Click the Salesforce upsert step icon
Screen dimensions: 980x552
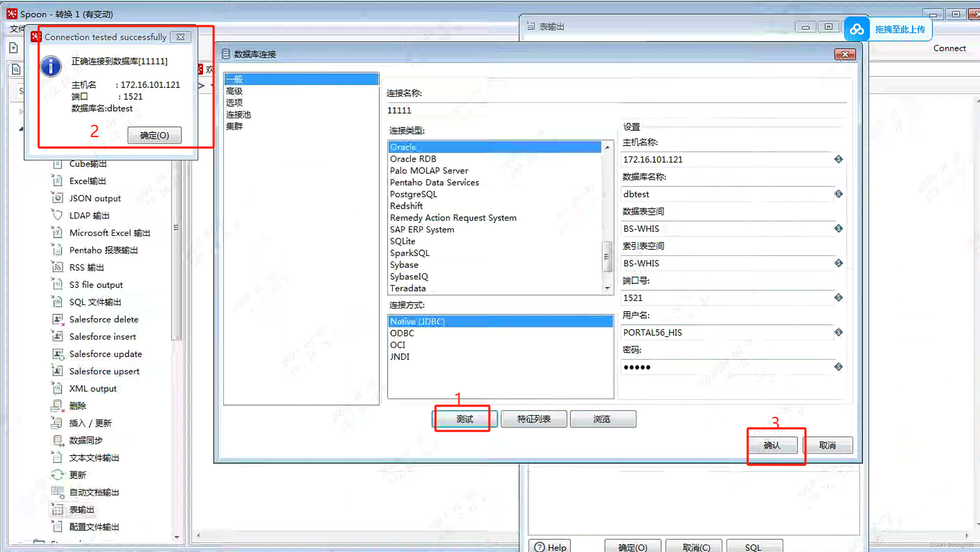[x=57, y=371]
